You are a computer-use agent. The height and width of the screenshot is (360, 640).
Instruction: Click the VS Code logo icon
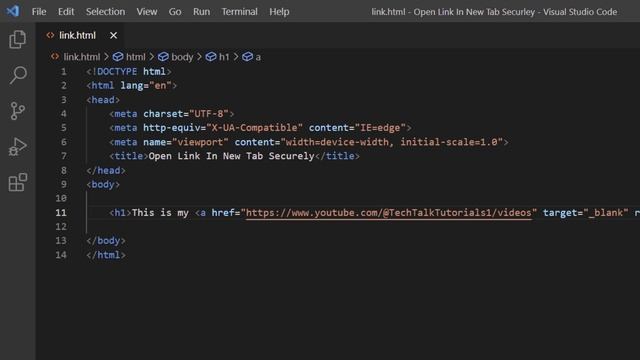[x=13, y=11]
